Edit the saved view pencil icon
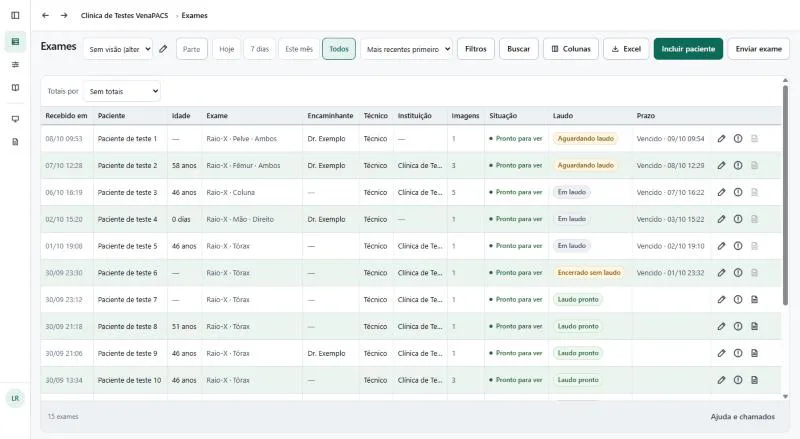 click(x=163, y=49)
